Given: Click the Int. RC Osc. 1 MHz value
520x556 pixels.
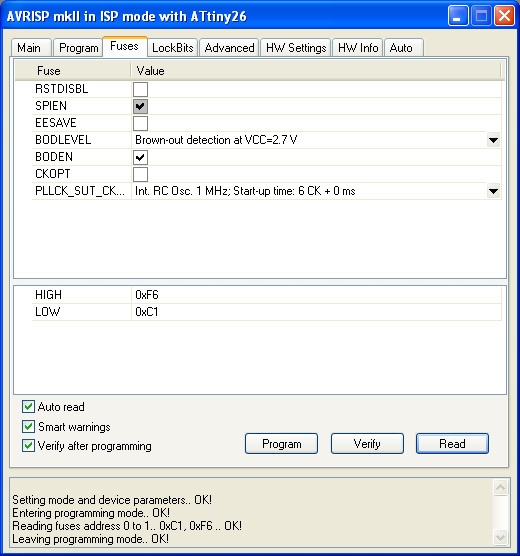Looking at the screenshot, I should pyautogui.click(x=245, y=191).
